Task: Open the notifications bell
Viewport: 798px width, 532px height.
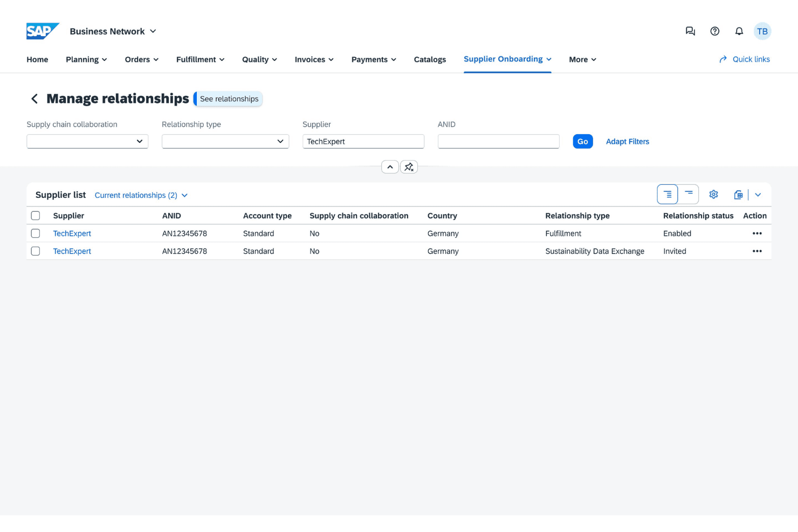Action: [739, 31]
